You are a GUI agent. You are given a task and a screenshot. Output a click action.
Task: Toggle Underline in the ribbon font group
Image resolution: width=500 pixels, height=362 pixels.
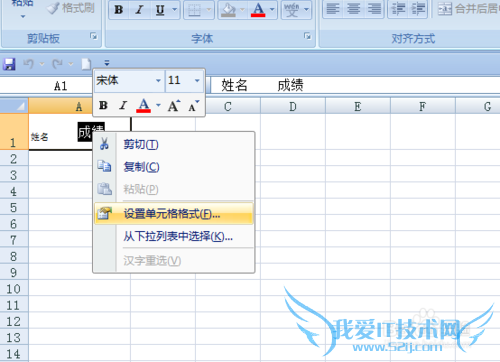(x=160, y=10)
